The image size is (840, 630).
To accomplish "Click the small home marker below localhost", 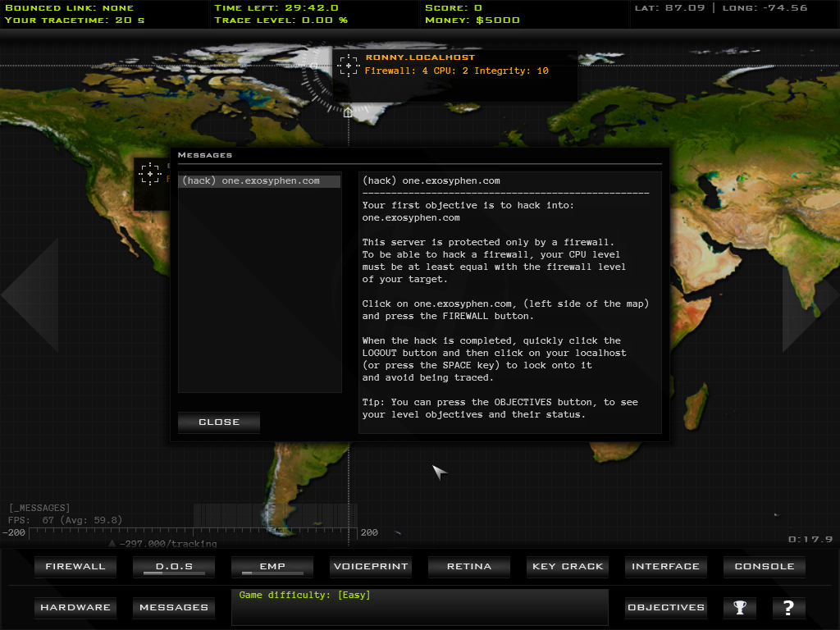I will point(348,112).
